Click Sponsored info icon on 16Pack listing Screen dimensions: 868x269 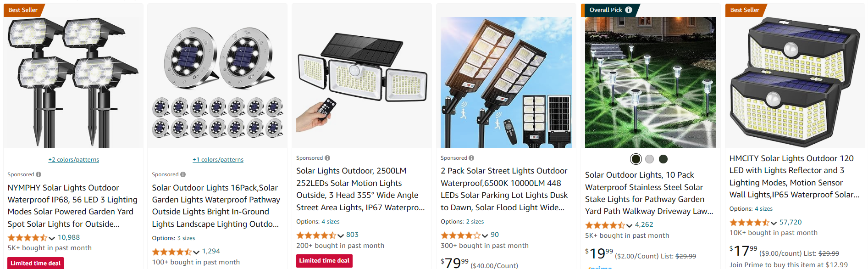pyautogui.click(x=183, y=174)
